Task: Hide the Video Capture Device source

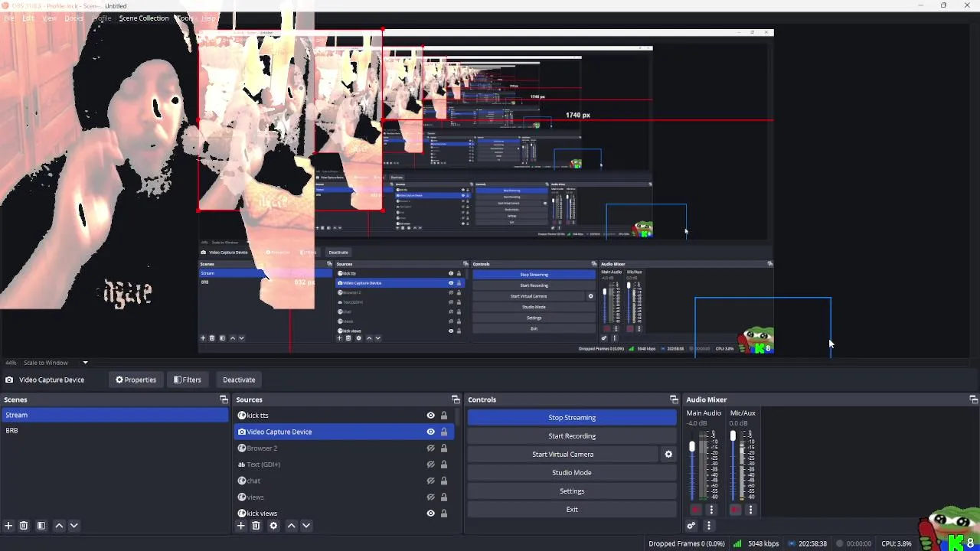Action: pos(430,432)
